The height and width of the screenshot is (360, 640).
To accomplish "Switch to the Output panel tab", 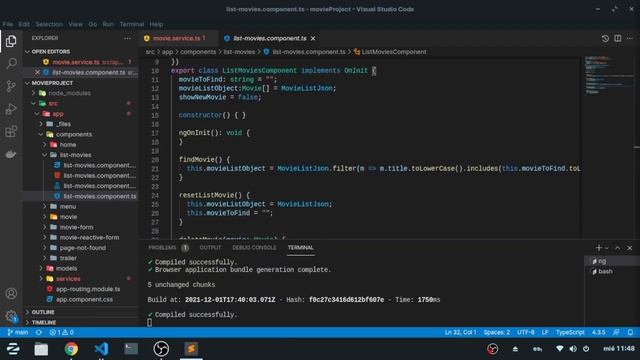I will tap(210, 248).
